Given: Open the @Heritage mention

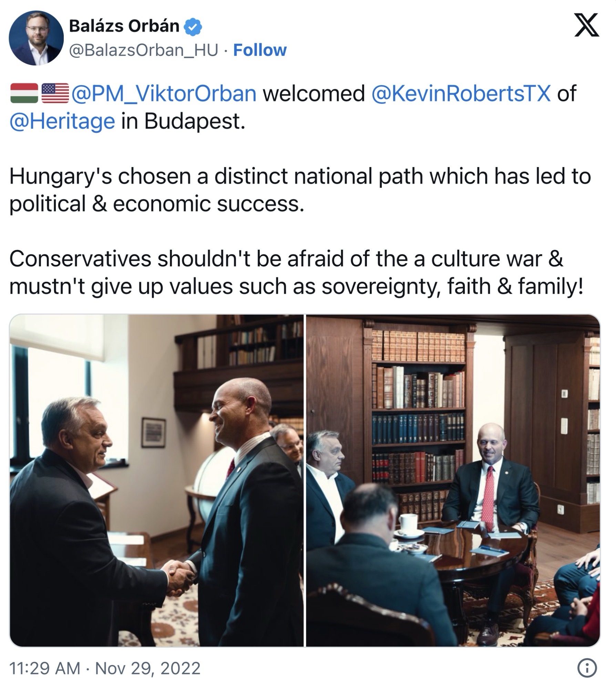Looking at the screenshot, I should (62, 122).
